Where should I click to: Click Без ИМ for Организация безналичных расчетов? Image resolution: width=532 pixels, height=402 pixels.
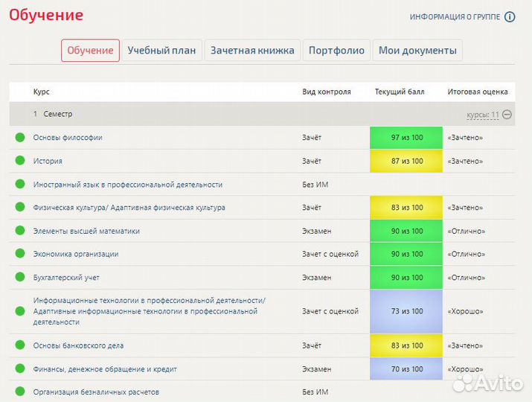pos(315,392)
